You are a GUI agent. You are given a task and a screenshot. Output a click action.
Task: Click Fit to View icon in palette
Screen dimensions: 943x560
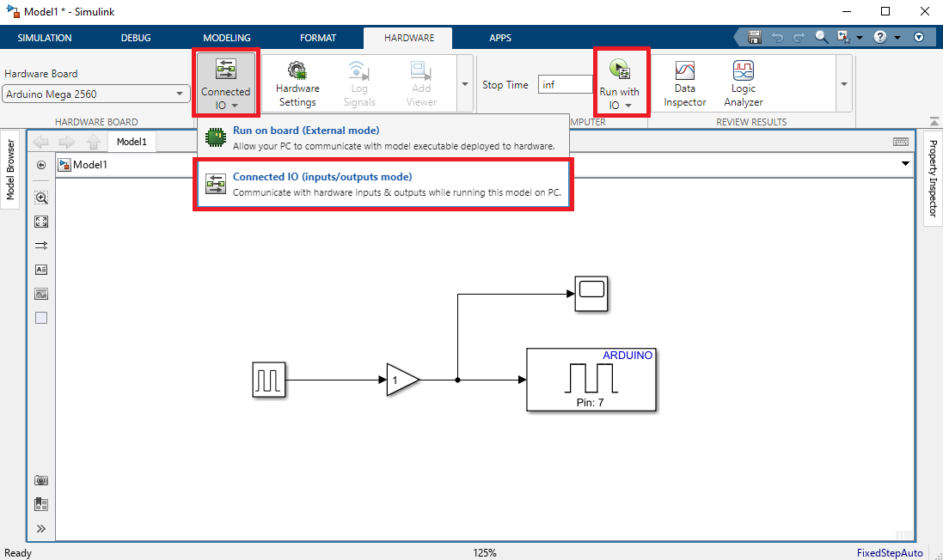coord(41,222)
